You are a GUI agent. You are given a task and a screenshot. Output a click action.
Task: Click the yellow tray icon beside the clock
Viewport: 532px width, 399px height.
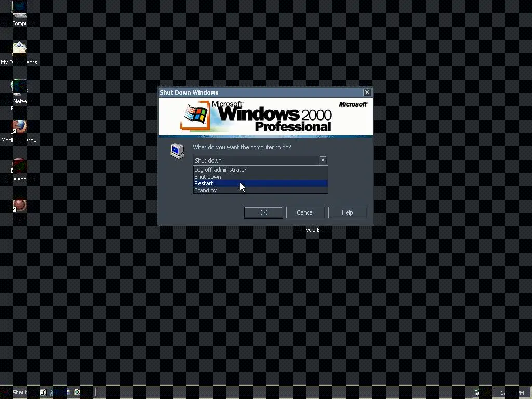coord(488,392)
